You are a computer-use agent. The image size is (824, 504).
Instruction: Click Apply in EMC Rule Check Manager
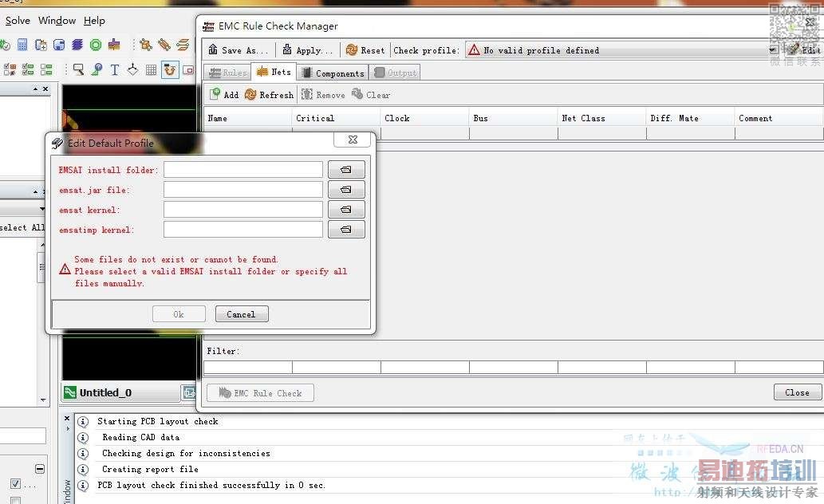(307, 50)
